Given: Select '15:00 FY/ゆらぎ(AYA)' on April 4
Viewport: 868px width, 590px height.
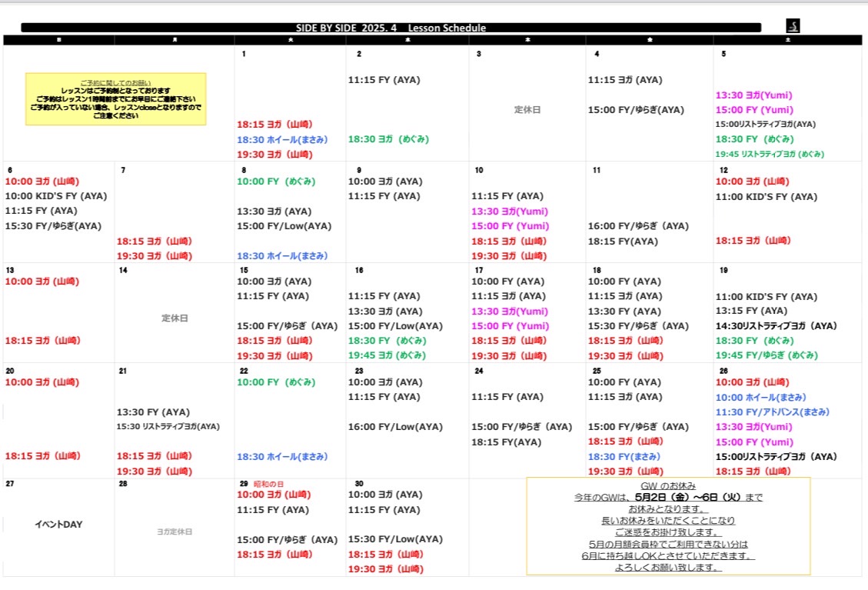Looking at the screenshot, I should coord(636,110).
